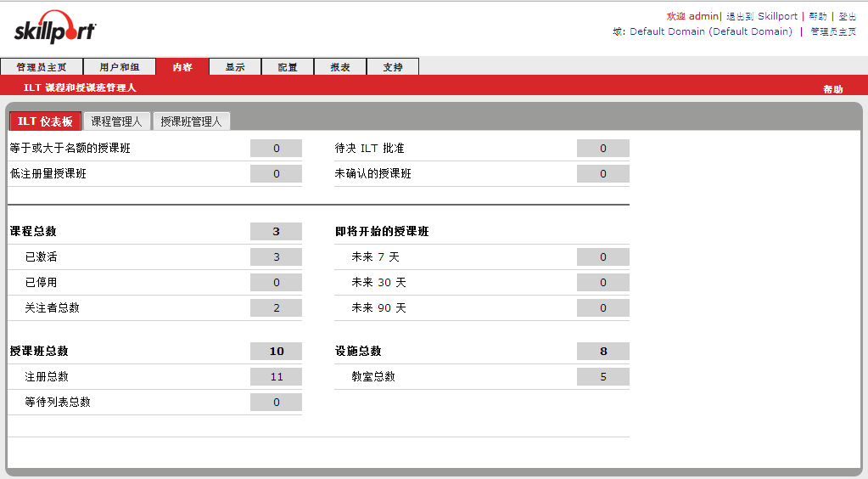Click the 等待列表总数 count value

point(277,402)
